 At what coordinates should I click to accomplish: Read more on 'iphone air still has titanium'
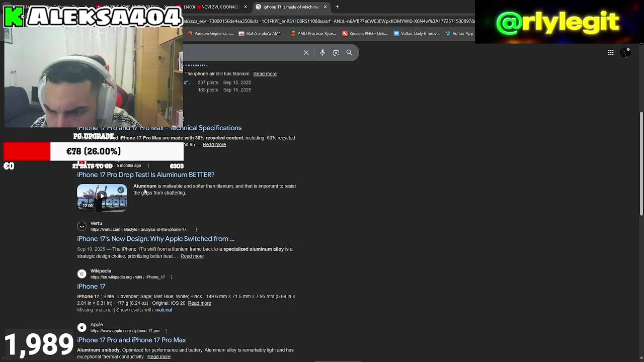[265, 74]
